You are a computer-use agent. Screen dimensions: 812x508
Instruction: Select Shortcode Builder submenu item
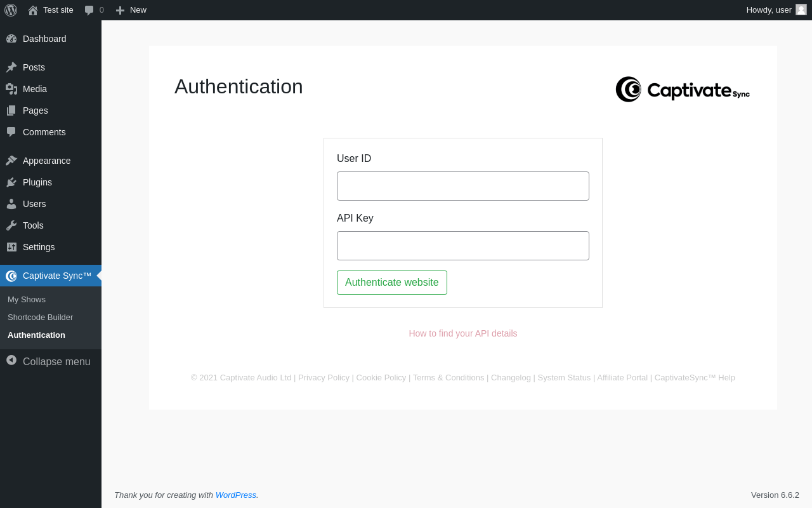pos(40,317)
